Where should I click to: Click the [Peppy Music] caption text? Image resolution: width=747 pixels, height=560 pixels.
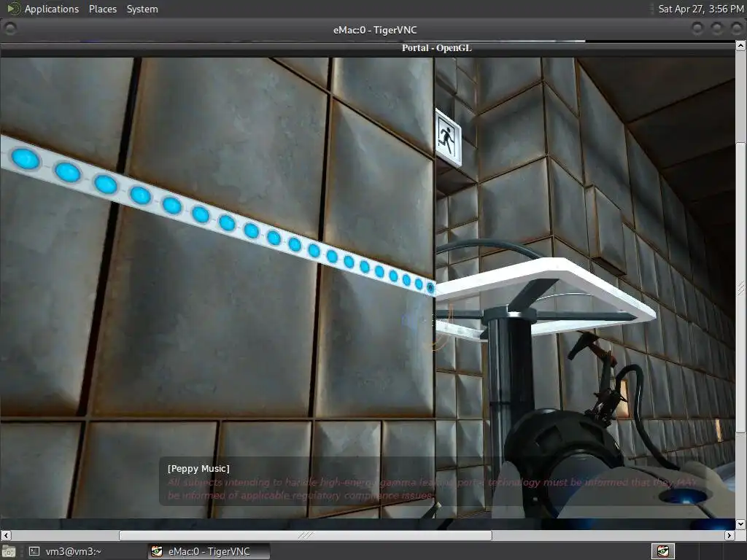[198, 469]
